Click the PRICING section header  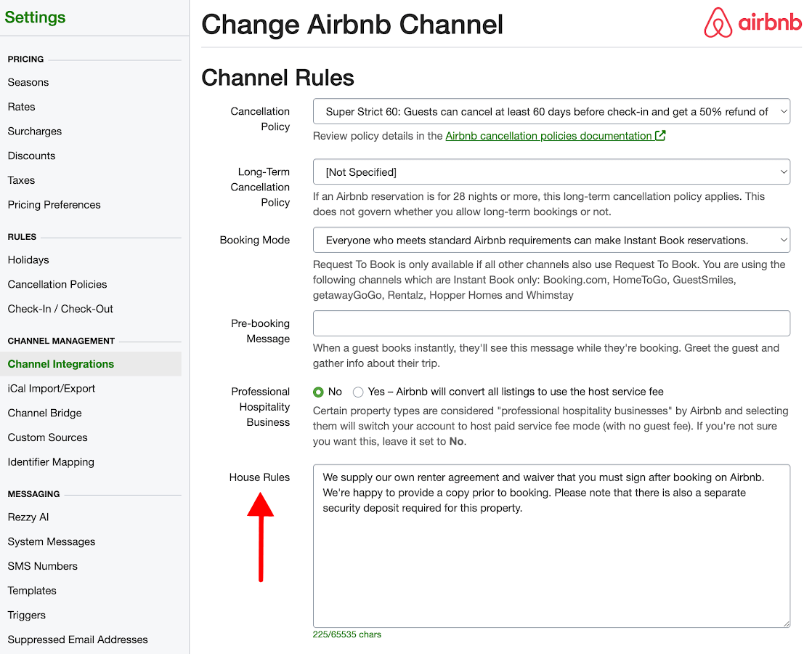(25, 59)
